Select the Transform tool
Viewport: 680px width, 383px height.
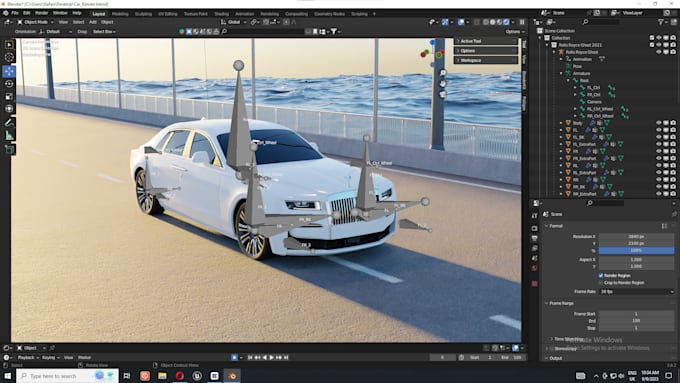coord(9,108)
